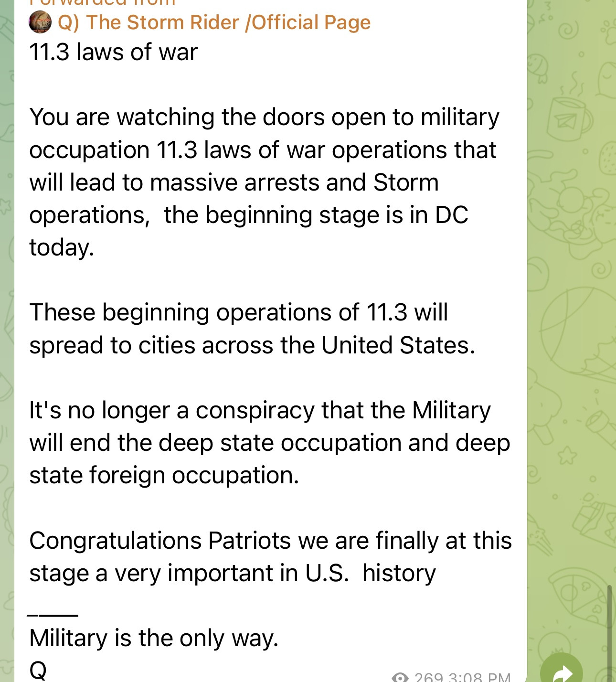
Task: Click the paragraph starting "It's no longer"
Action: (269, 443)
